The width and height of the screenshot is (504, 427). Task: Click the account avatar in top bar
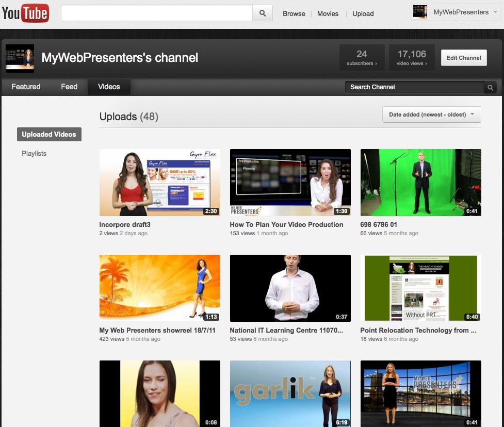420,12
